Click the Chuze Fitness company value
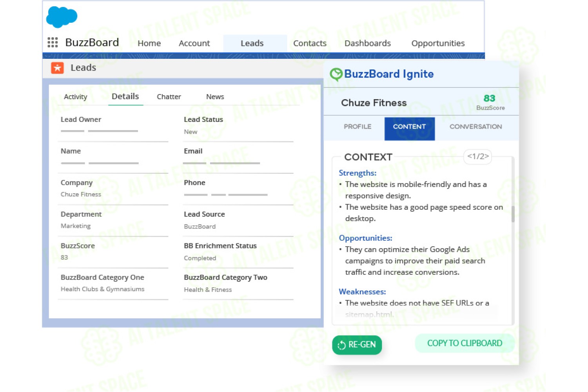This screenshot has width=588, height=392. click(81, 194)
